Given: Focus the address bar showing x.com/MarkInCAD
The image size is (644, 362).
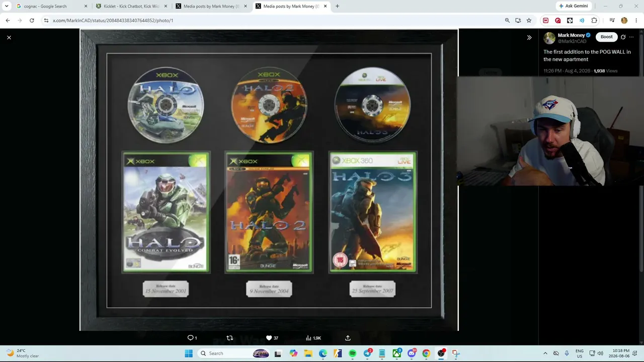Looking at the screenshot, I should [x=272, y=21].
